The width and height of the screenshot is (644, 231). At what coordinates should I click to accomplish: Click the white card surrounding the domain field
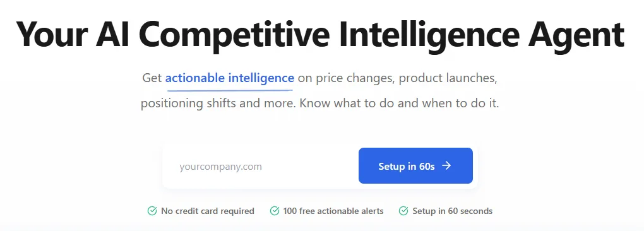click(x=320, y=166)
